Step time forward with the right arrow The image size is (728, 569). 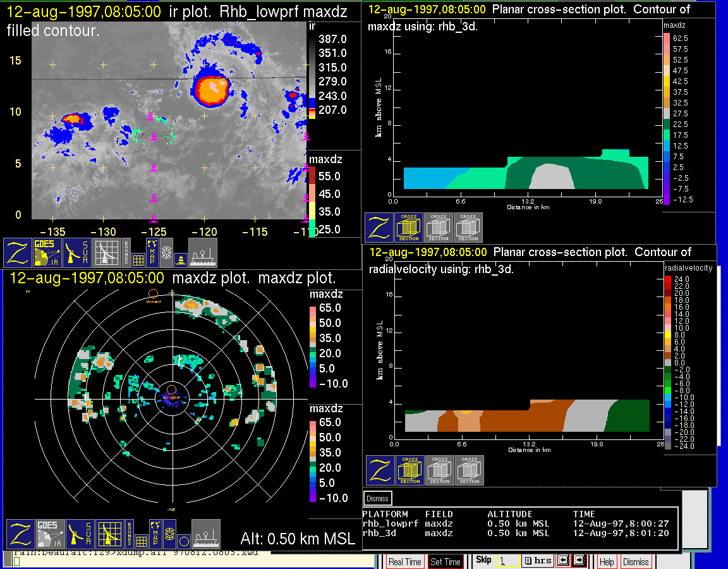(579, 561)
